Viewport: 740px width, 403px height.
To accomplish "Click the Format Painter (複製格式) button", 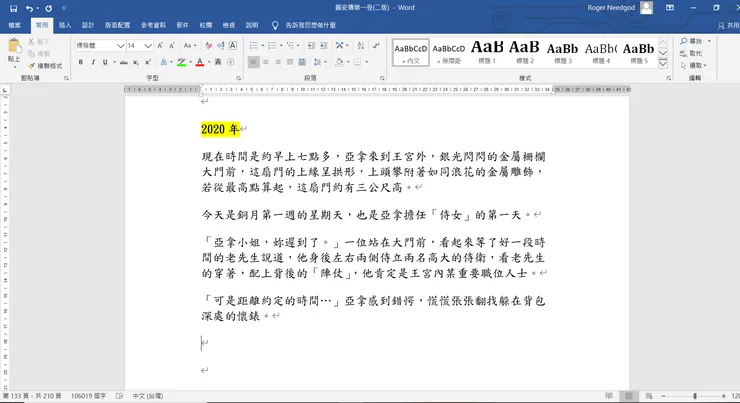I will [x=45, y=66].
